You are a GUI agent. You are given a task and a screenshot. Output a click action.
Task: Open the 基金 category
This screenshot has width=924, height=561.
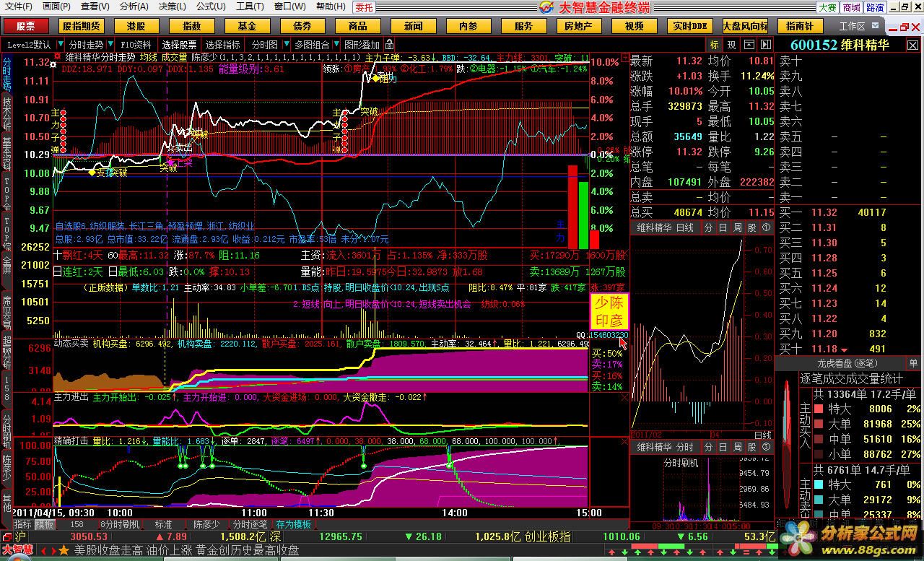[x=247, y=26]
